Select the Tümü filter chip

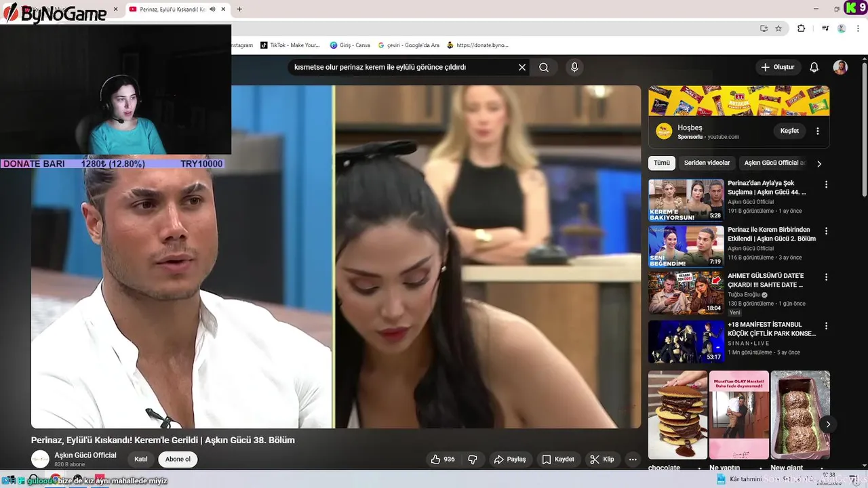[x=662, y=163]
